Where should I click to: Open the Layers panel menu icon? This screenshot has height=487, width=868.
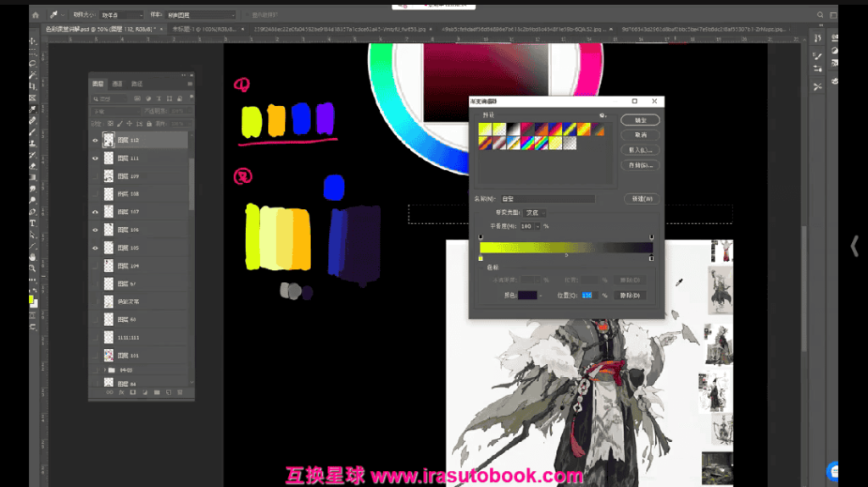click(190, 84)
